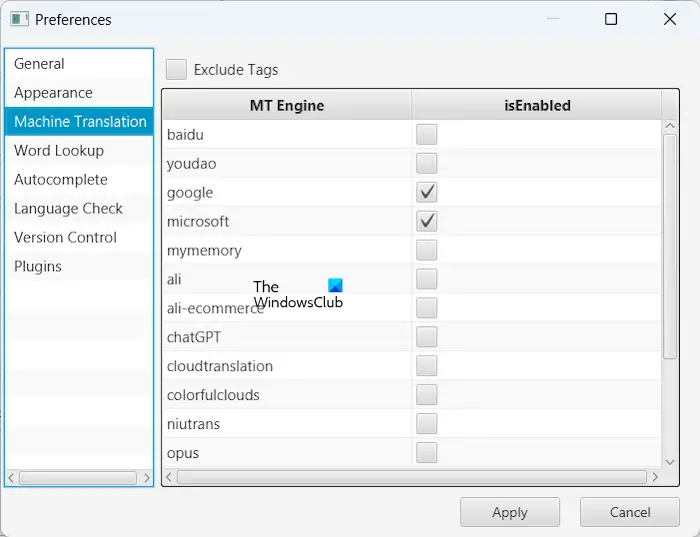Screen dimensions: 700x537
Task: Select the google row text
Action: pos(190,193)
